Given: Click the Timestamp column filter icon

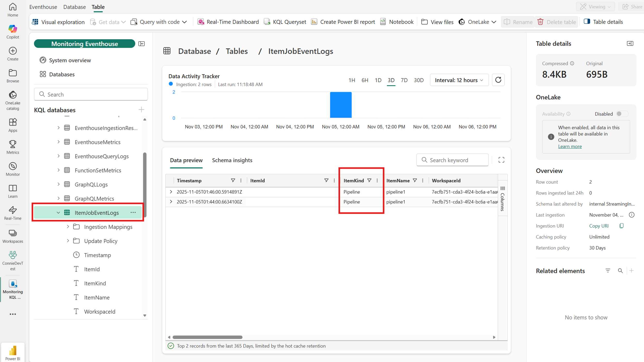Looking at the screenshot, I should pyautogui.click(x=233, y=180).
